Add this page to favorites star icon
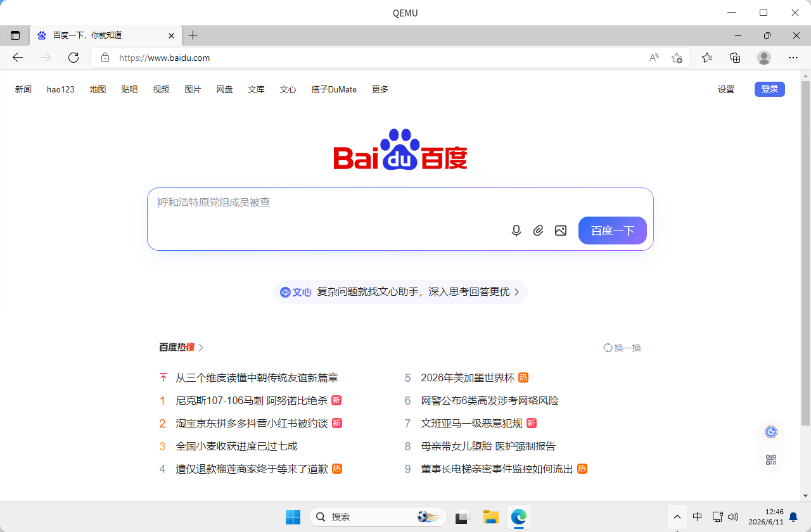The image size is (811, 532). [677, 58]
